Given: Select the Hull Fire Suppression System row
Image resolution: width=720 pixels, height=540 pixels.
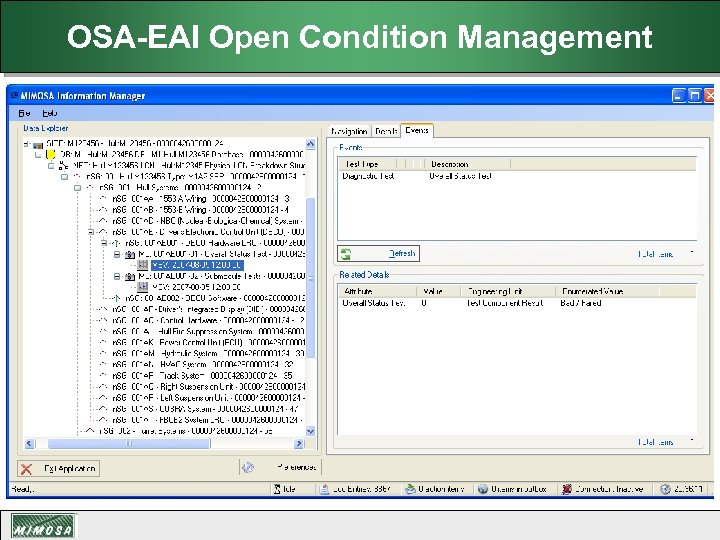Looking at the screenshot, I should (208, 332).
